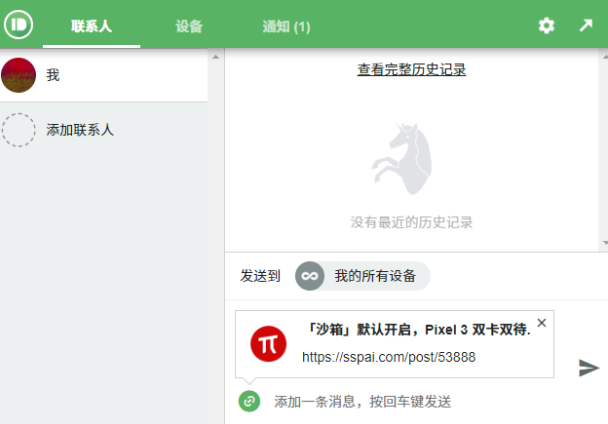Open the 通知 (1) tab
The height and width of the screenshot is (424, 608).
(x=286, y=26)
